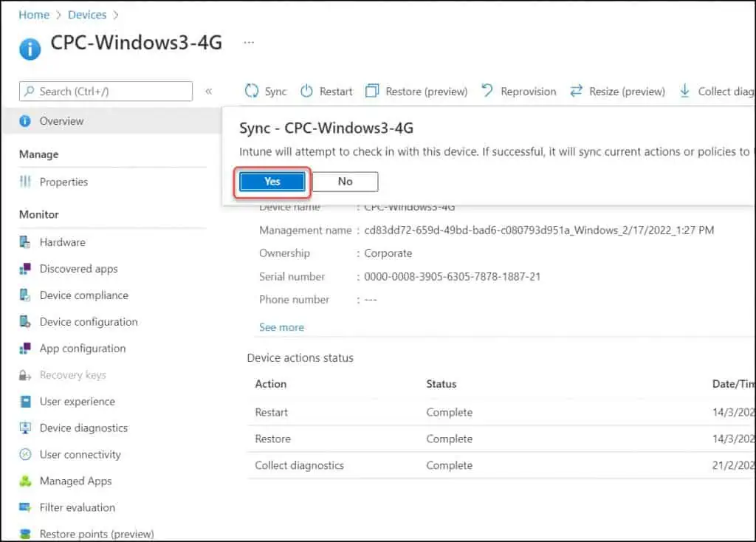Click the Action column header
This screenshot has height=542, width=756.
[271, 384]
